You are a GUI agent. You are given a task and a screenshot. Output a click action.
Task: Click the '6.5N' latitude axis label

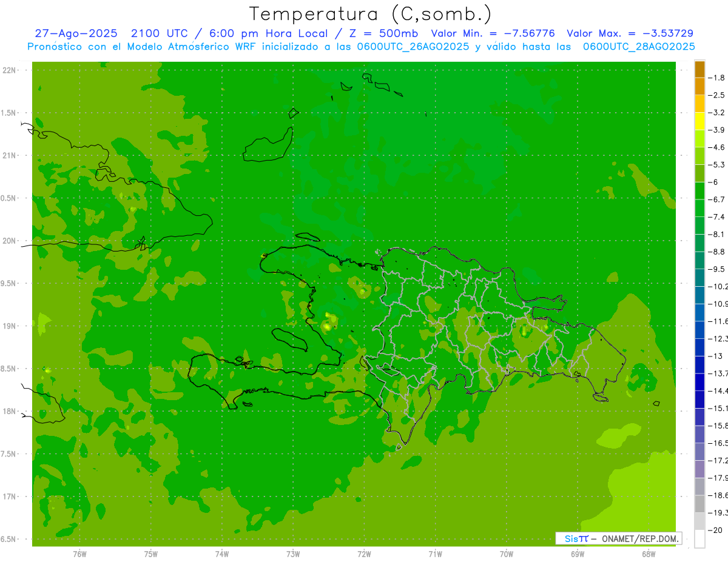[8, 539]
